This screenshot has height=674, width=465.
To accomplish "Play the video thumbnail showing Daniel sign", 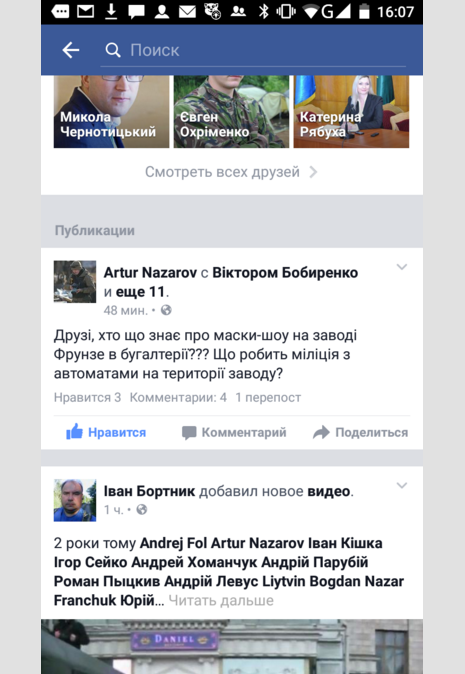I will (x=232, y=646).
